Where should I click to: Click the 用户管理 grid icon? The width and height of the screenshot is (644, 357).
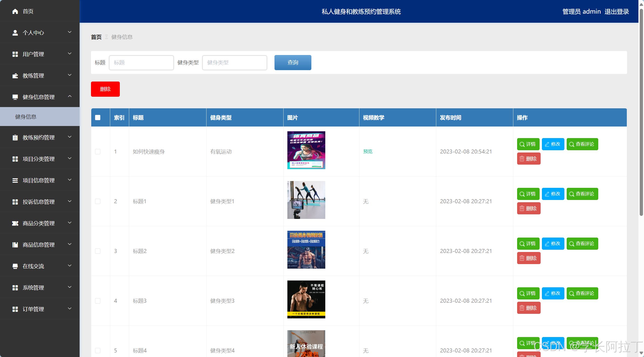click(15, 54)
